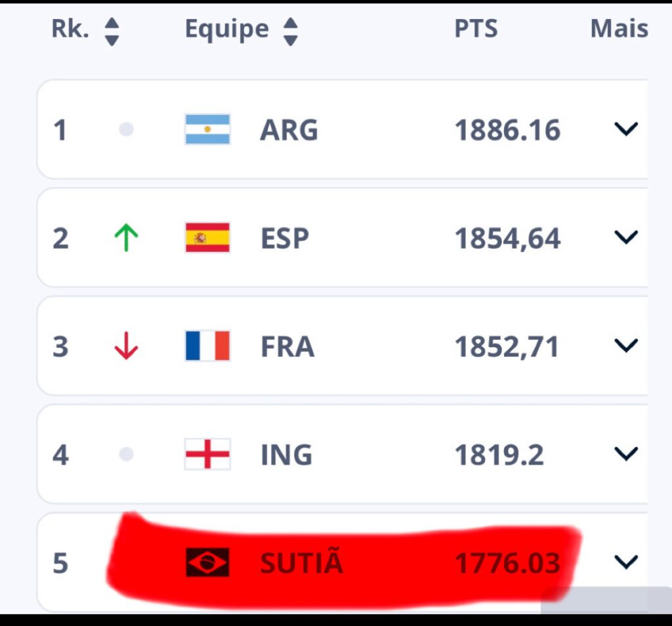Expand the fifth-ranked team's chevron
672x626 pixels.
coord(626,562)
